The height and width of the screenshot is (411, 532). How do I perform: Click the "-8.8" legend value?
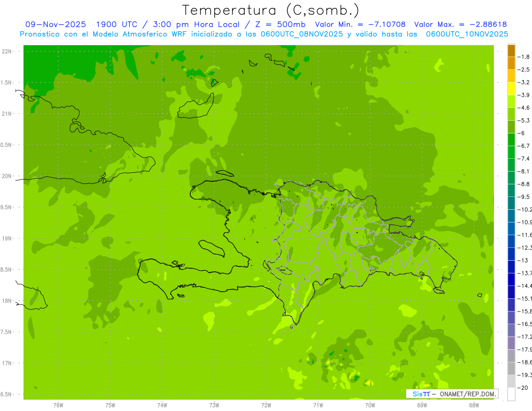(x=524, y=184)
